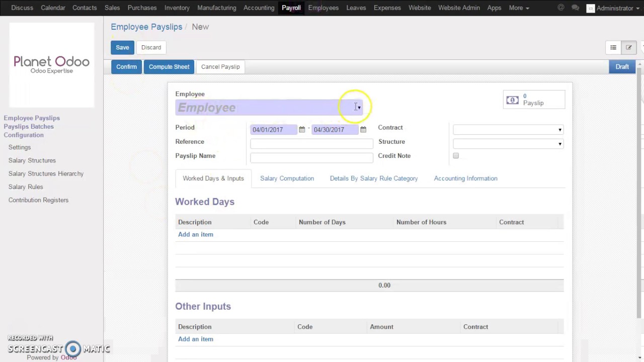Image resolution: width=644 pixels, height=362 pixels.
Task: Click Compute Sheet button
Action: tap(169, 67)
